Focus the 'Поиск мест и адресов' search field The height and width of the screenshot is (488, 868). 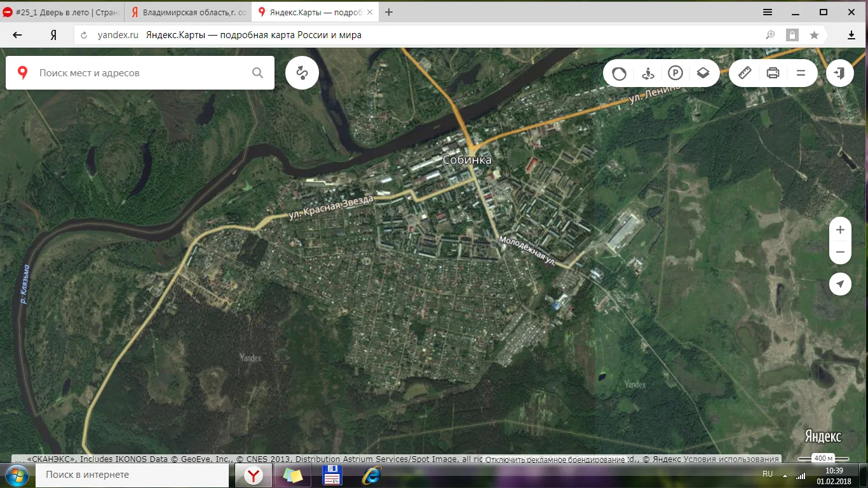point(140,73)
